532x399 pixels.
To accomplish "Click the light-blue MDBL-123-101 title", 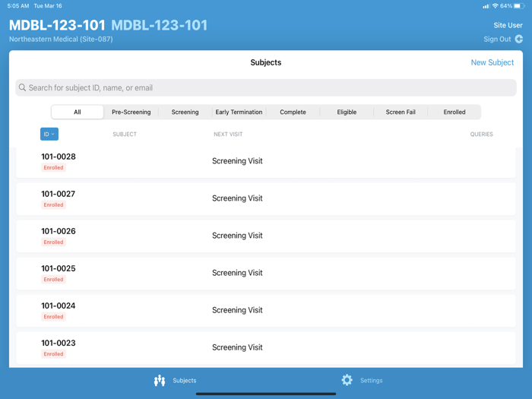I will [159, 25].
